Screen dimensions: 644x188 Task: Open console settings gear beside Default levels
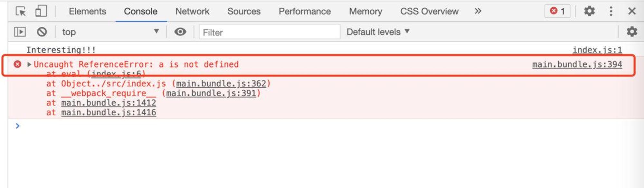click(x=632, y=32)
